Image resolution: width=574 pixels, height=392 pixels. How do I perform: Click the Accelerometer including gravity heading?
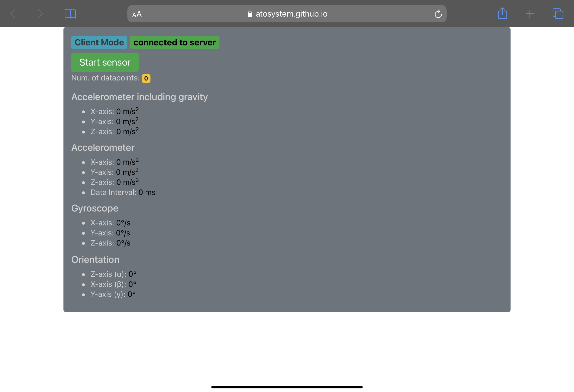click(139, 97)
